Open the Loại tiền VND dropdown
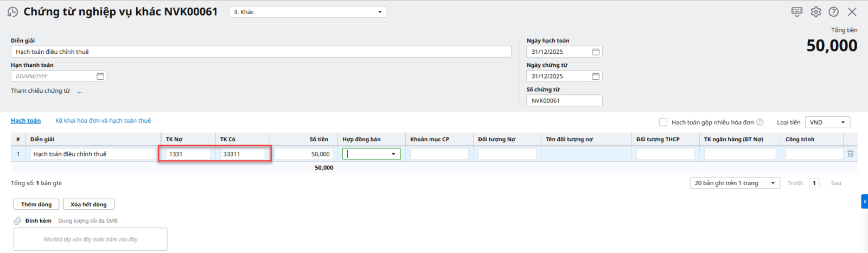The width and height of the screenshot is (868, 253). [843, 123]
